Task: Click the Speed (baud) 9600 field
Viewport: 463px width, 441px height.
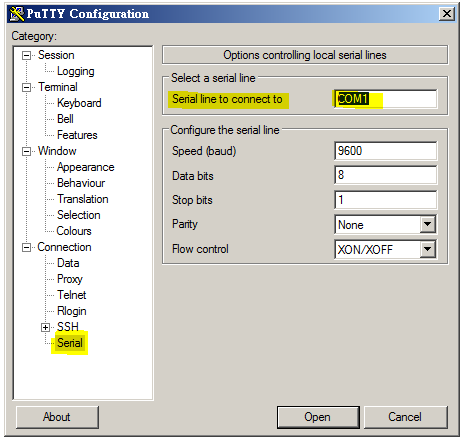Action: (386, 151)
